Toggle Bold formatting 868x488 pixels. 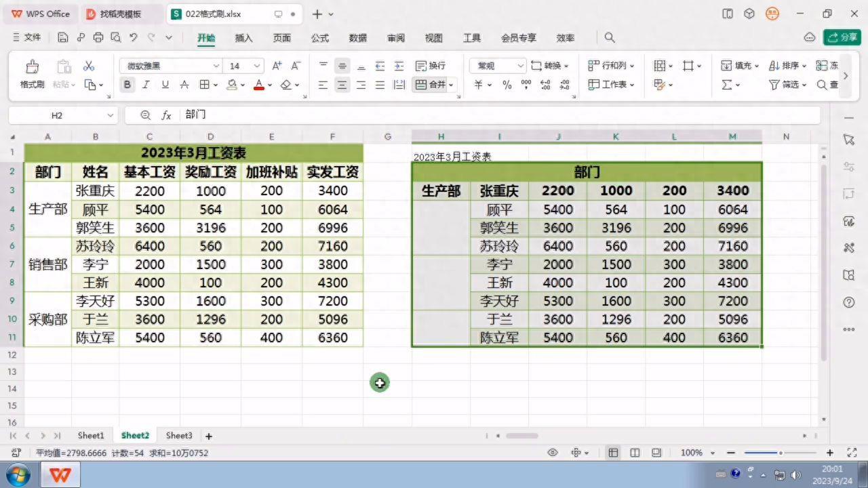[127, 85]
